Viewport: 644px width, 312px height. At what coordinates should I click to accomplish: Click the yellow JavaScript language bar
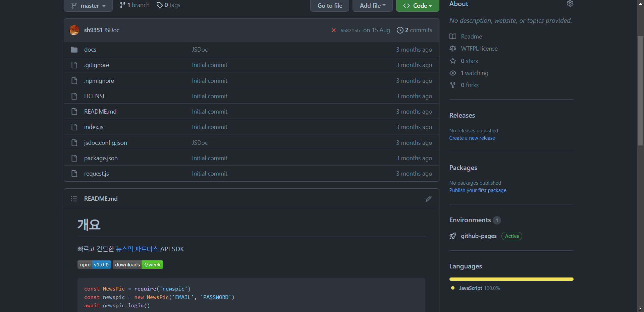point(511,279)
